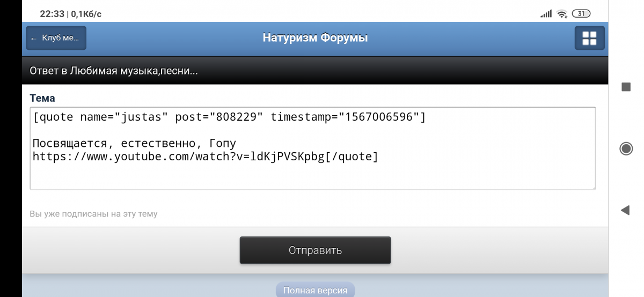The image size is (644, 297).
Task: Switch to Полная версия full site
Action: 316,290
